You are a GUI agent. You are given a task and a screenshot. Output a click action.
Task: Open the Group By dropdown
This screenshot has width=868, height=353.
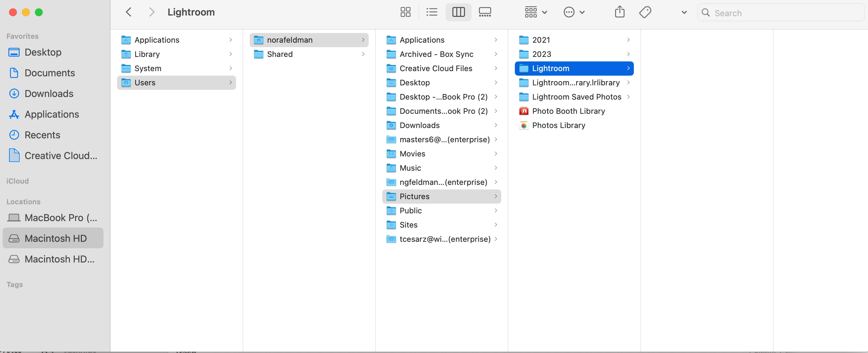(536, 13)
